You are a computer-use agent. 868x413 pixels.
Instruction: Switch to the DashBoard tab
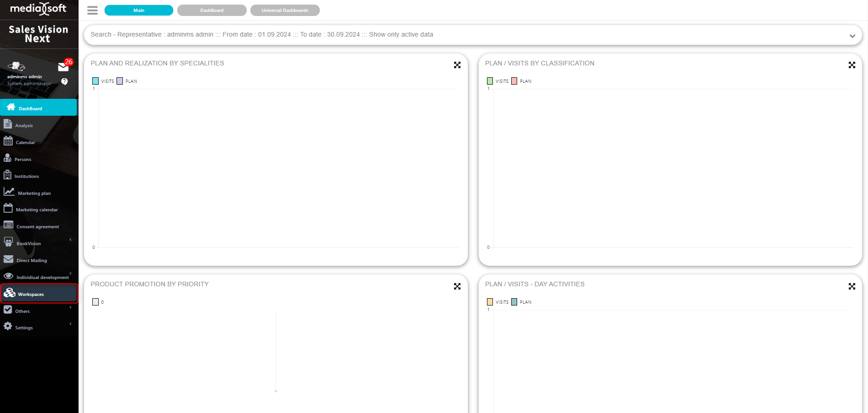[212, 11]
